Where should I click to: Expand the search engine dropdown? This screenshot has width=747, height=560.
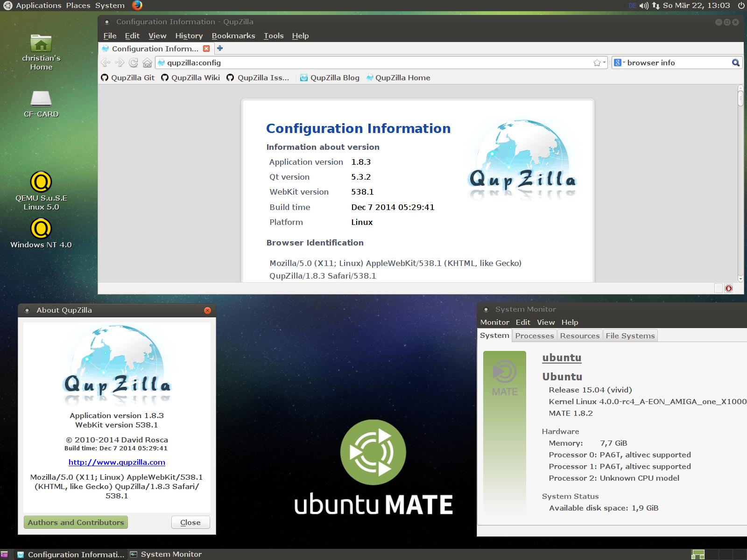(618, 63)
